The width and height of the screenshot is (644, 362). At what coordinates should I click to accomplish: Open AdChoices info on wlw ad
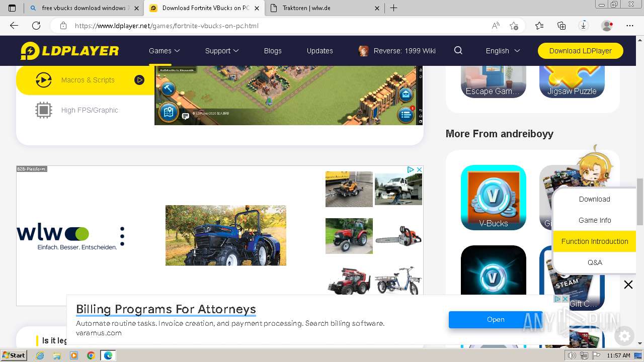411,170
